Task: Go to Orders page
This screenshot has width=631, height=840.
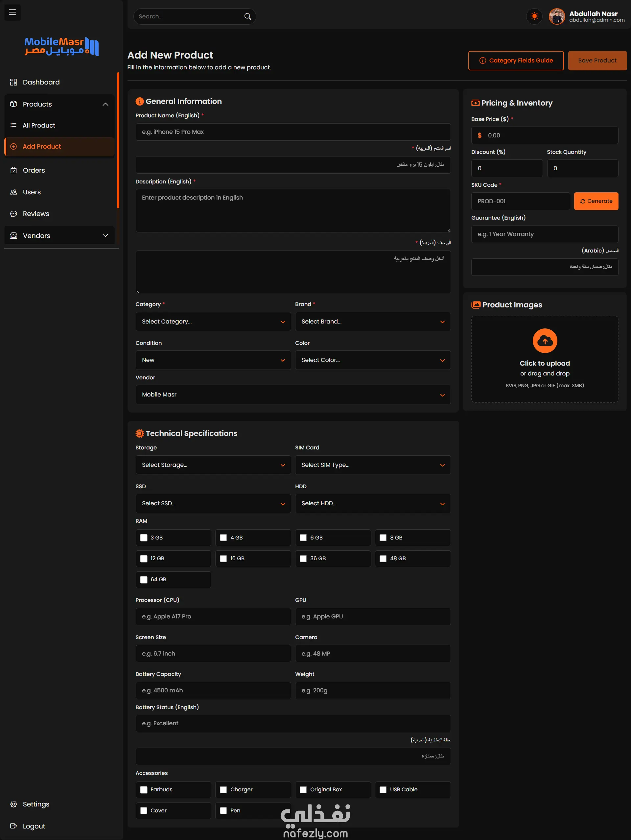Action: [34, 170]
